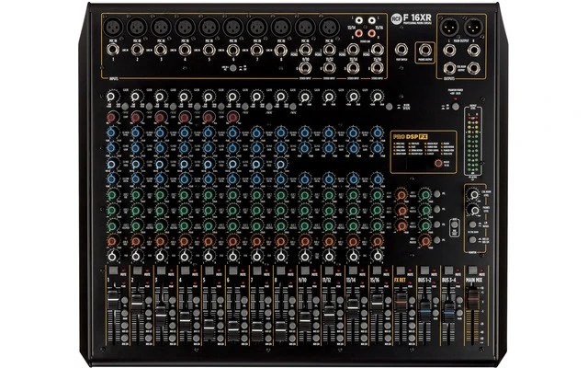This screenshot has height=368, width=588.
Task: Click the channel 6 red compressor knob
Action: (232, 118)
